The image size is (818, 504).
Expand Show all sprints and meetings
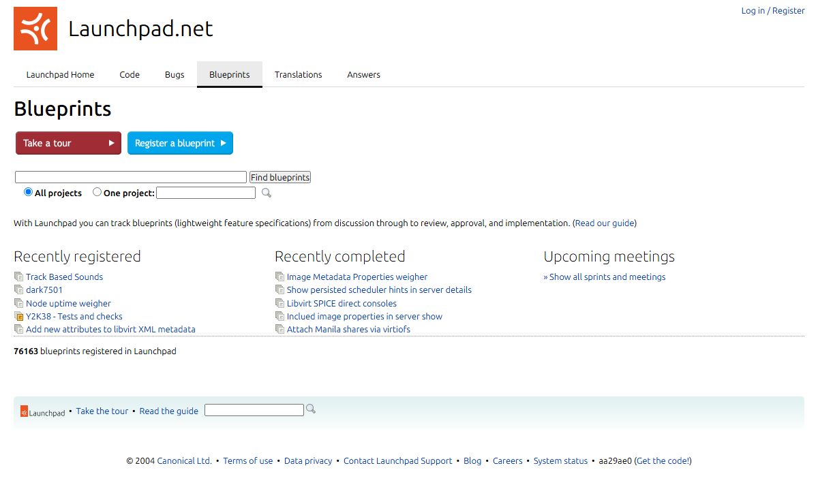(x=605, y=277)
